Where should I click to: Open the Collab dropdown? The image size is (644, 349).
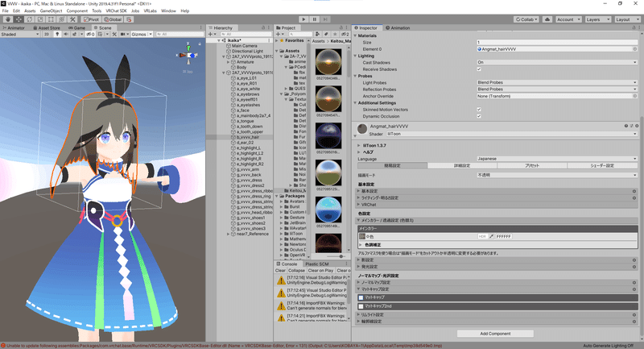(526, 19)
